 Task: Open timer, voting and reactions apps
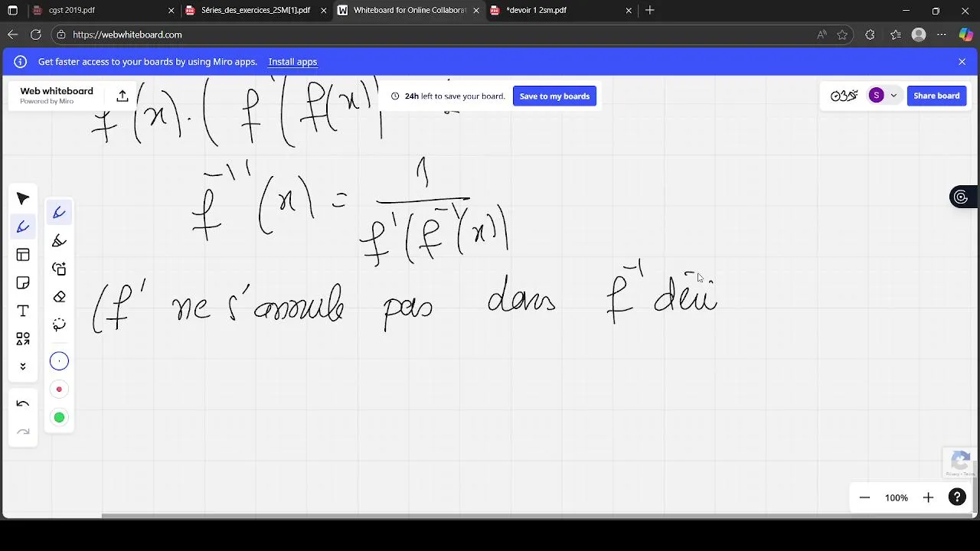[x=844, y=96]
